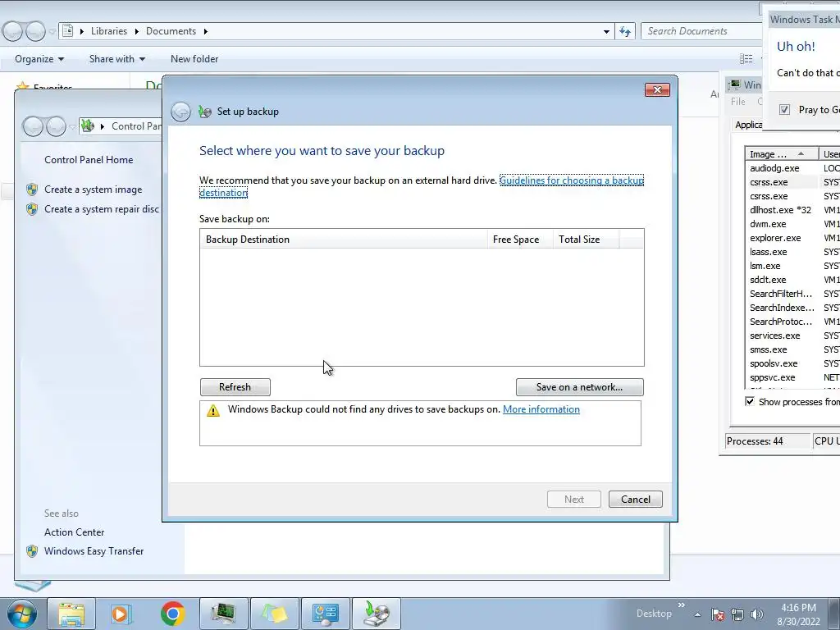Click the warning icon beside Windows Backup message
Image resolution: width=840 pixels, height=630 pixels.
(213, 410)
